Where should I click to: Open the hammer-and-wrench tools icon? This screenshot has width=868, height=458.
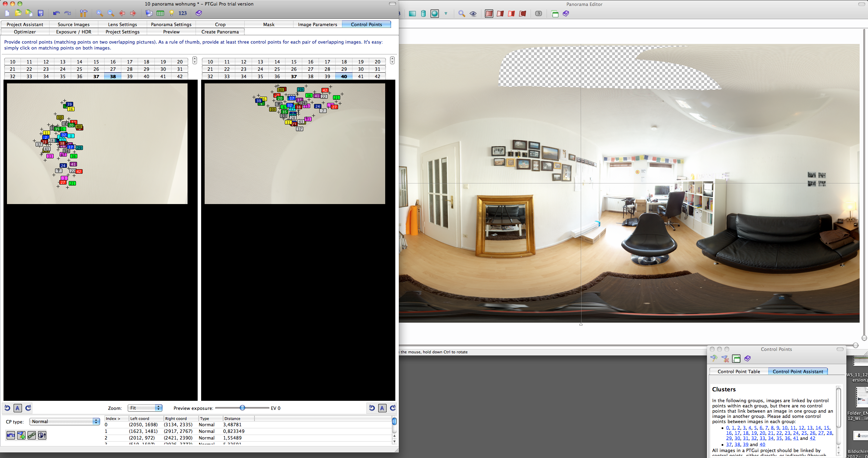pos(83,13)
